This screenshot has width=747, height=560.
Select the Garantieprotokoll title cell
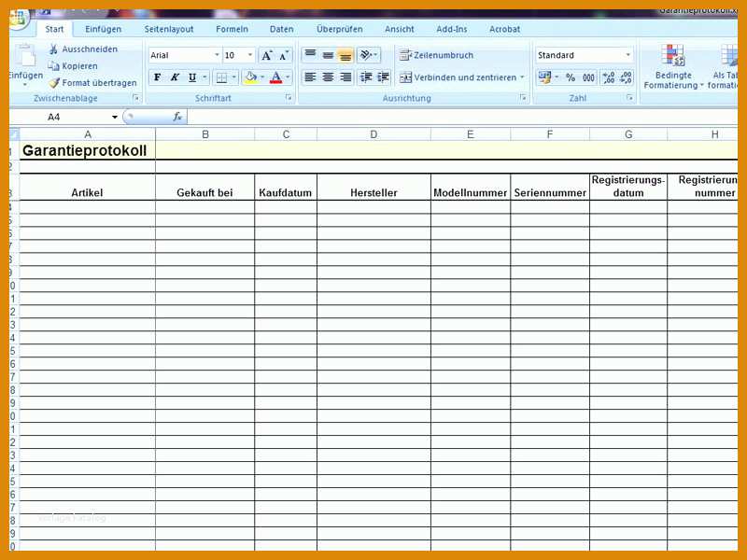(87, 150)
